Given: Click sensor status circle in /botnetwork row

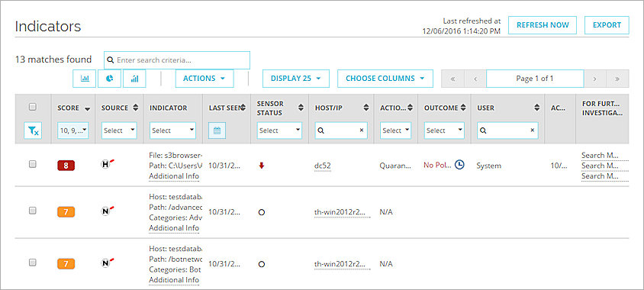Looking at the screenshot, I should tap(261, 264).
